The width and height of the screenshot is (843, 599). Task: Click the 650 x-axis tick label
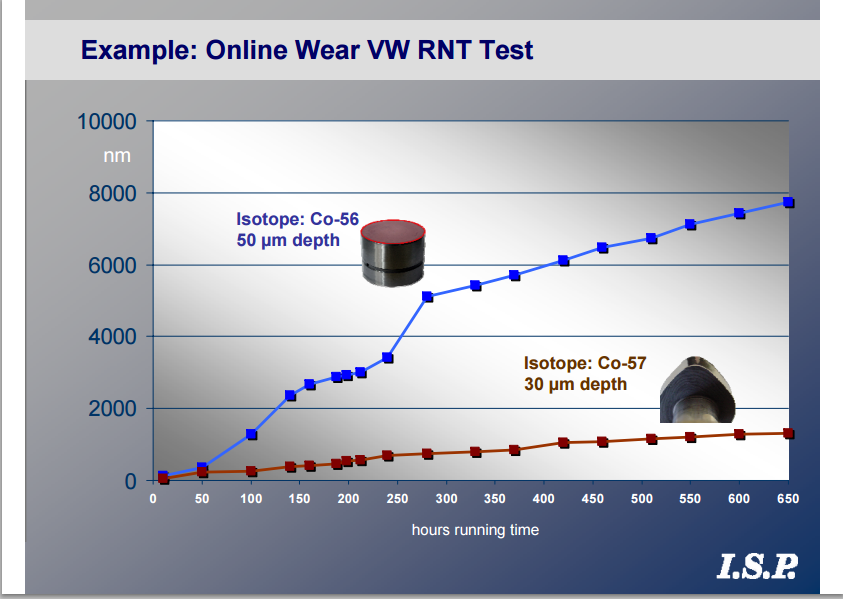click(x=788, y=499)
